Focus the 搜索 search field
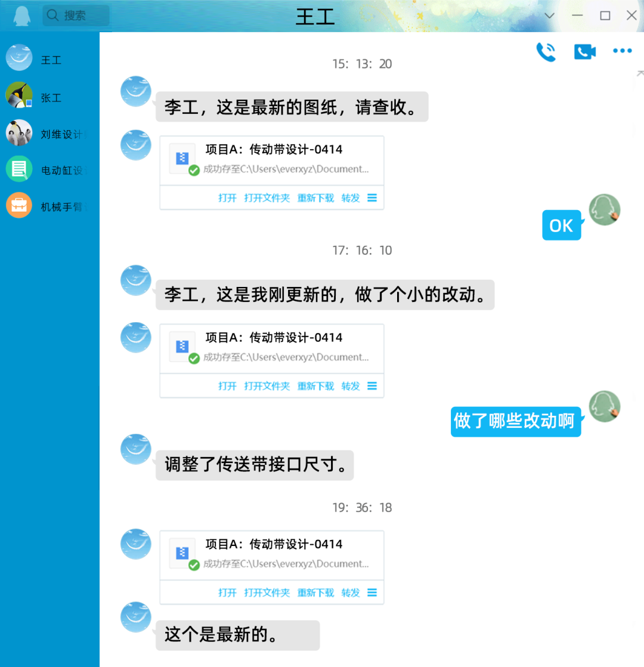Viewport: 644px width, 667px height. click(76, 16)
